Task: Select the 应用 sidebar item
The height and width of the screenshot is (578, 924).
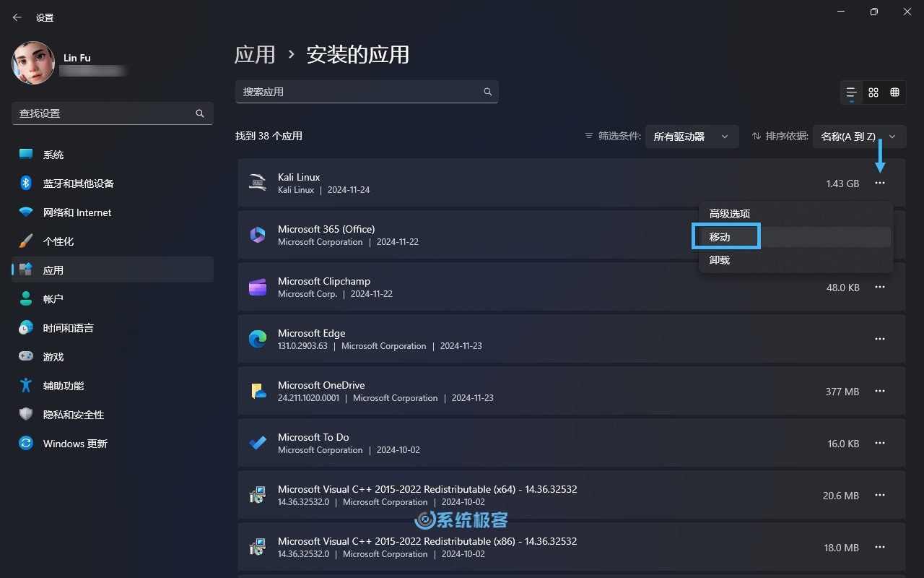Action: point(113,270)
